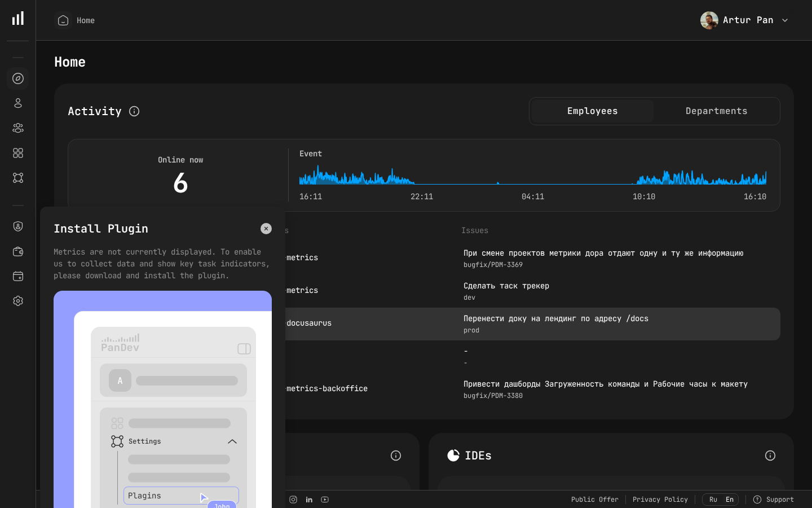Switch interface language to Ru

click(x=713, y=500)
